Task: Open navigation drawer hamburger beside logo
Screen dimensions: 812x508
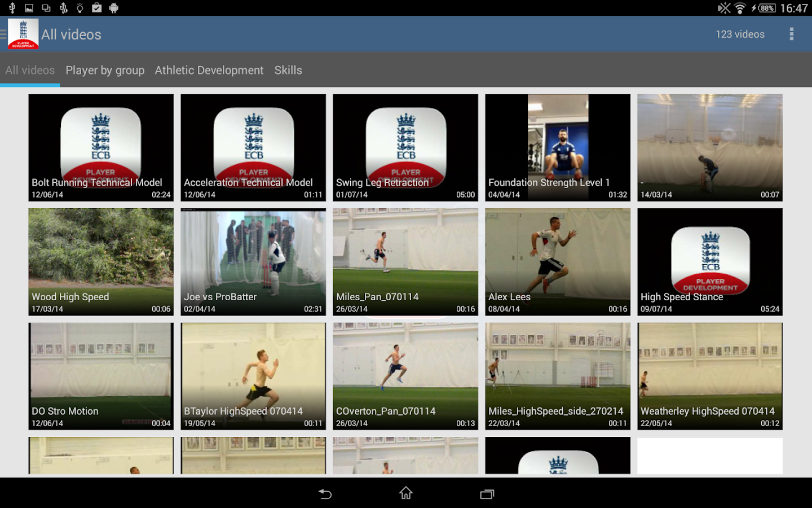Action: point(3,34)
